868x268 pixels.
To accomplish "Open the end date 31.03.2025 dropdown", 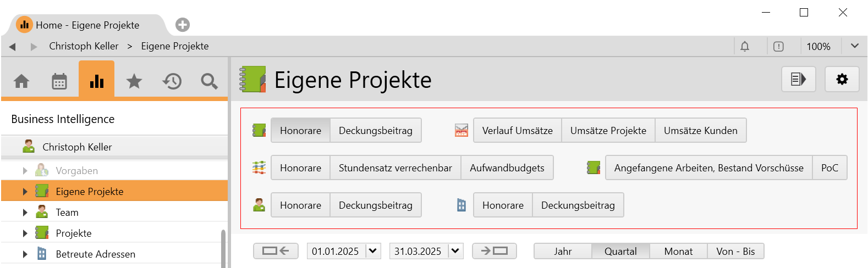I will tap(455, 251).
